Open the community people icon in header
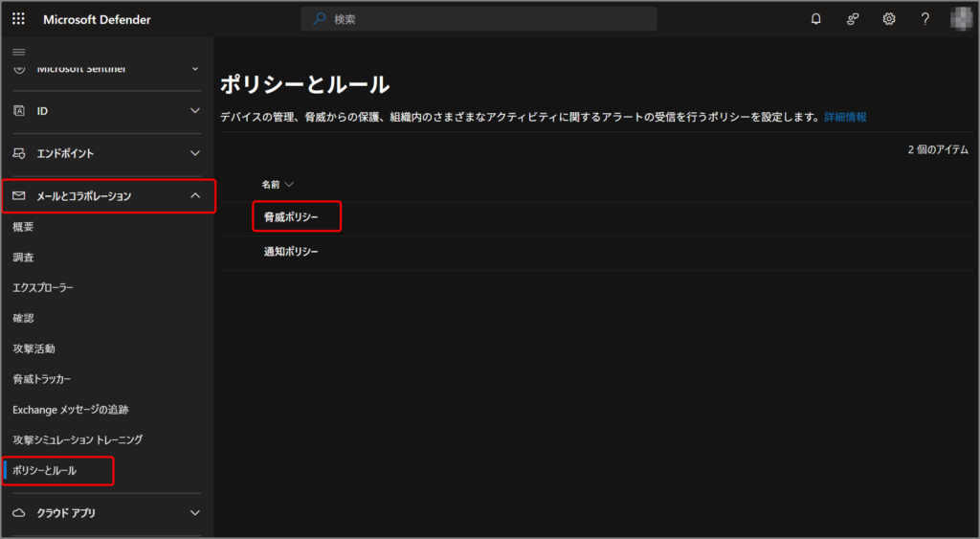 click(x=853, y=19)
